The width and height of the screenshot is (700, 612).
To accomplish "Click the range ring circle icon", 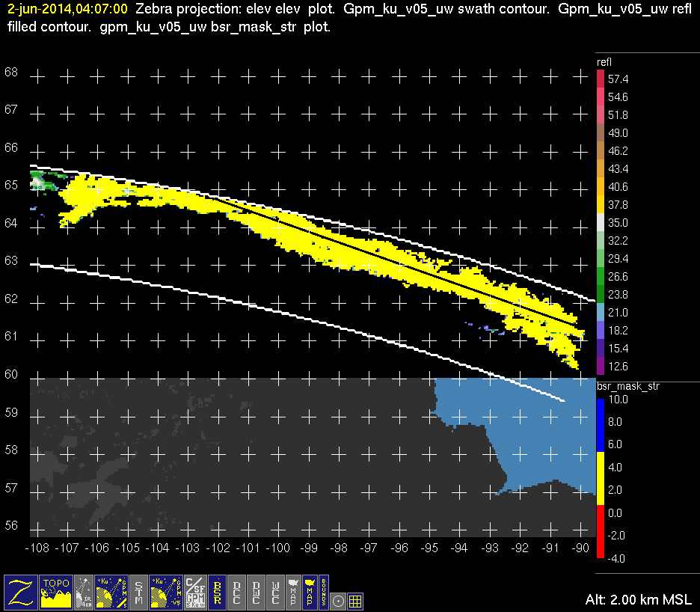I will click(x=338, y=602).
